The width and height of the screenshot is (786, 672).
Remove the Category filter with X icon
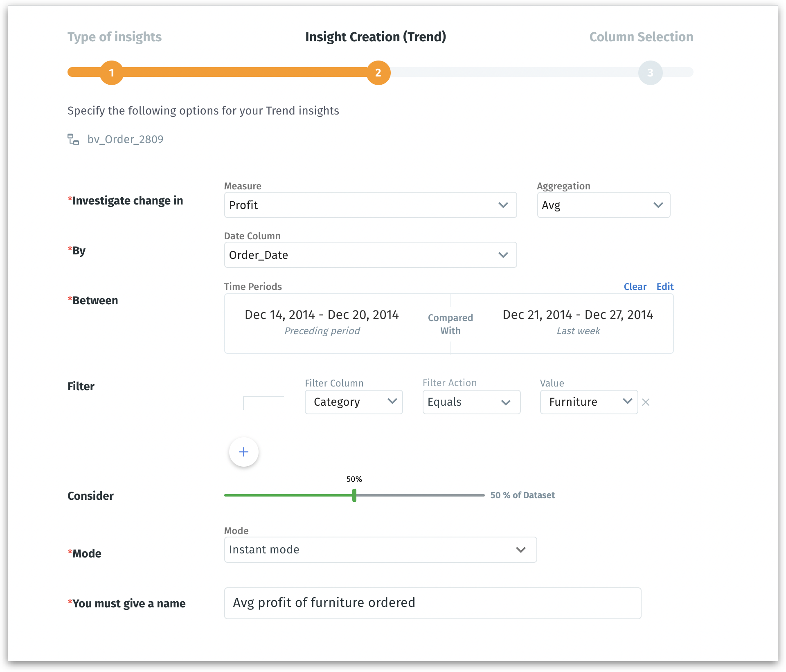[646, 402]
